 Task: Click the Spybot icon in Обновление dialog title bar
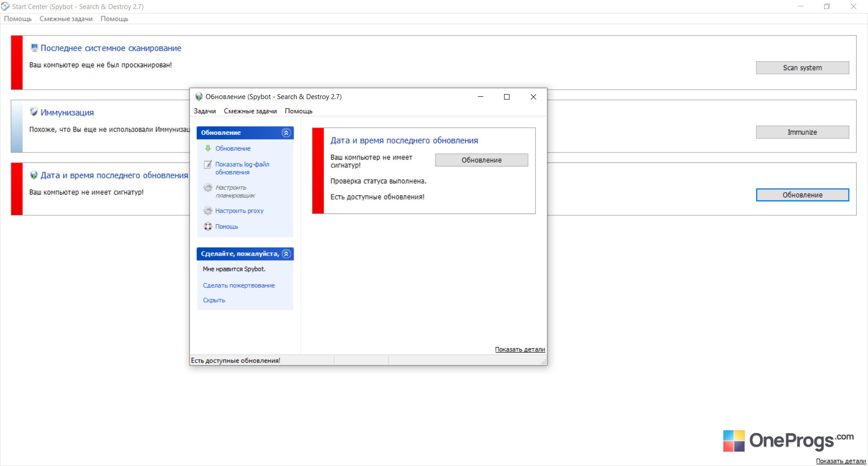[198, 96]
